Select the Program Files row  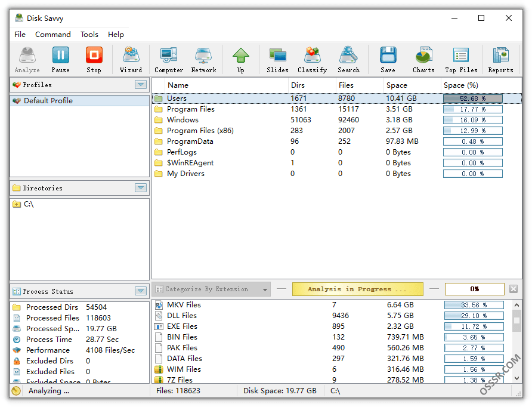pos(336,109)
